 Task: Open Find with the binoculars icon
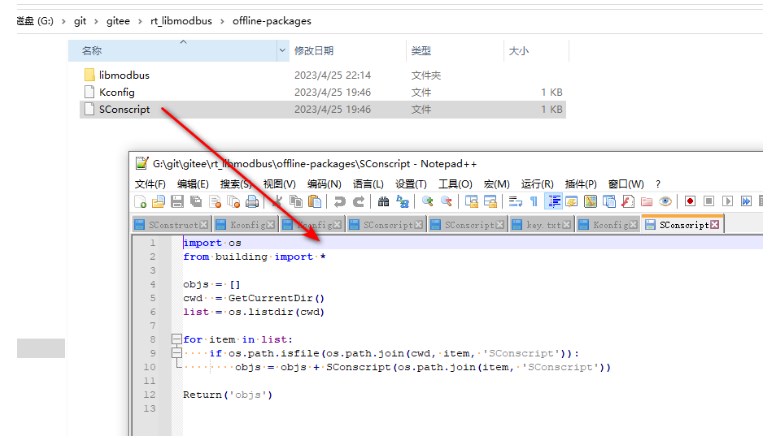(384, 202)
